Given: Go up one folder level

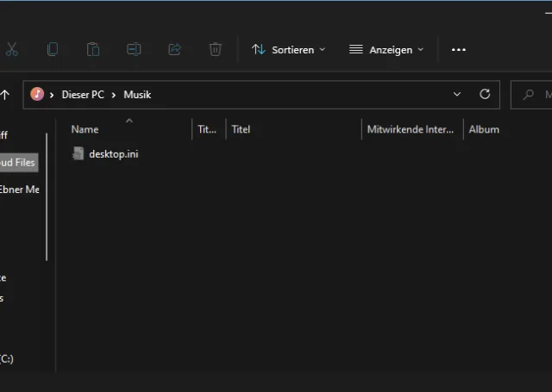Looking at the screenshot, I should 5,95.
